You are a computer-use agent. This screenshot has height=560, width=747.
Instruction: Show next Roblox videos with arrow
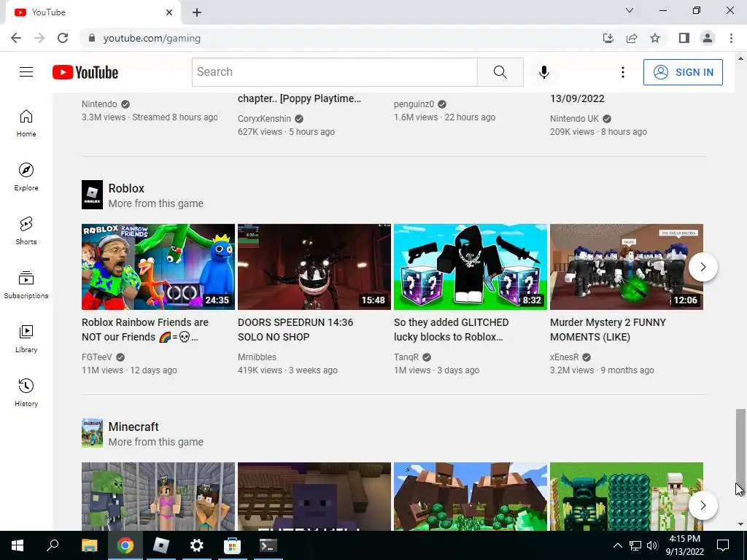(x=703, y=267)
